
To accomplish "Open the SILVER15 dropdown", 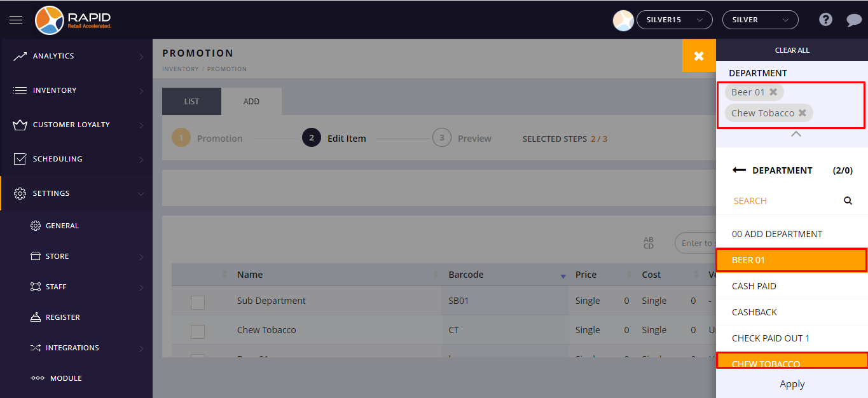I will pyautogui.click(x=674, y=20).
